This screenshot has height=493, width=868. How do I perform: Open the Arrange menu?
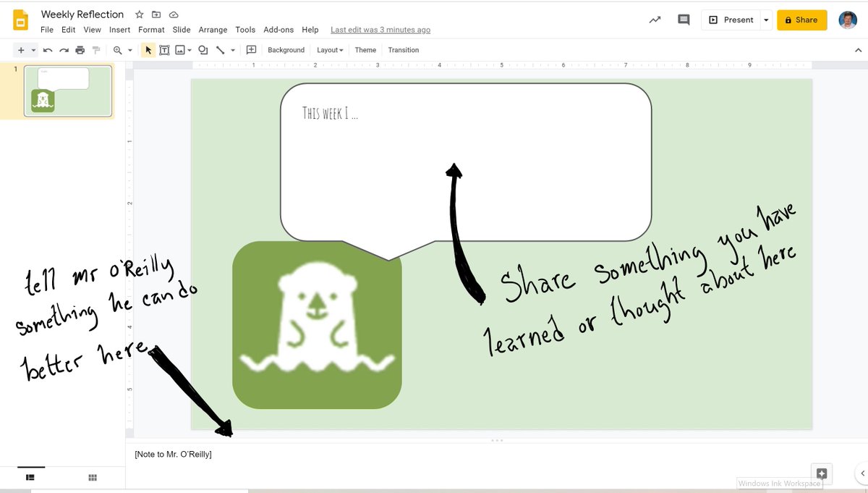213,30
